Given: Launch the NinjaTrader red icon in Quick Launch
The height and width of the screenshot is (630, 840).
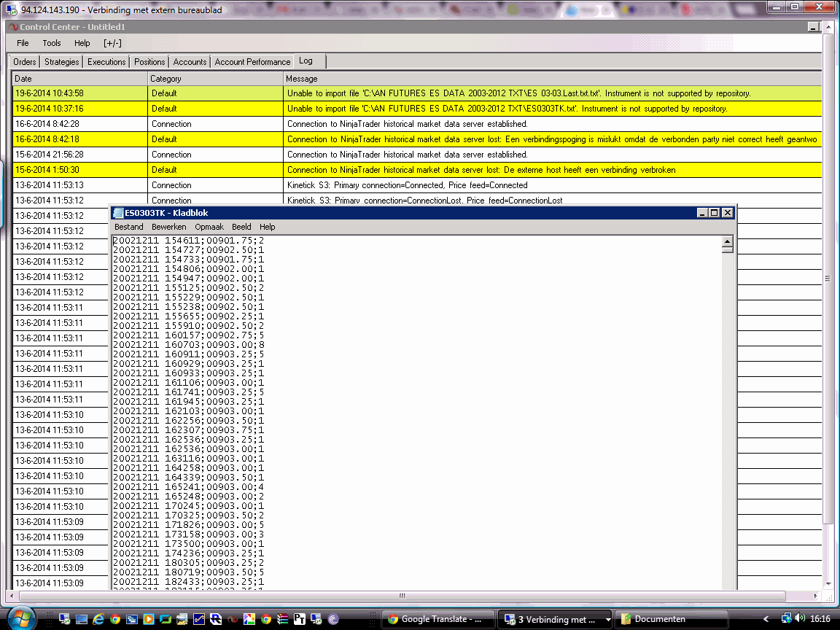Looking at the screenshot, I should tap(233, 619).
